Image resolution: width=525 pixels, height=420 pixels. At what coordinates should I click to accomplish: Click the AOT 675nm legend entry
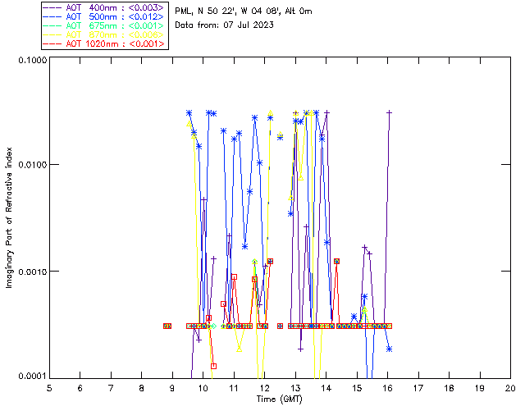(104, 25)
